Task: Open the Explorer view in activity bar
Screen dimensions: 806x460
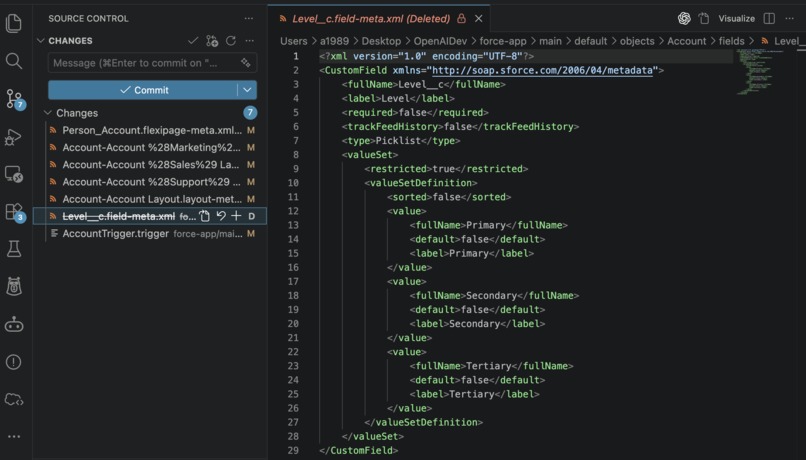Action: pos(14,23)
